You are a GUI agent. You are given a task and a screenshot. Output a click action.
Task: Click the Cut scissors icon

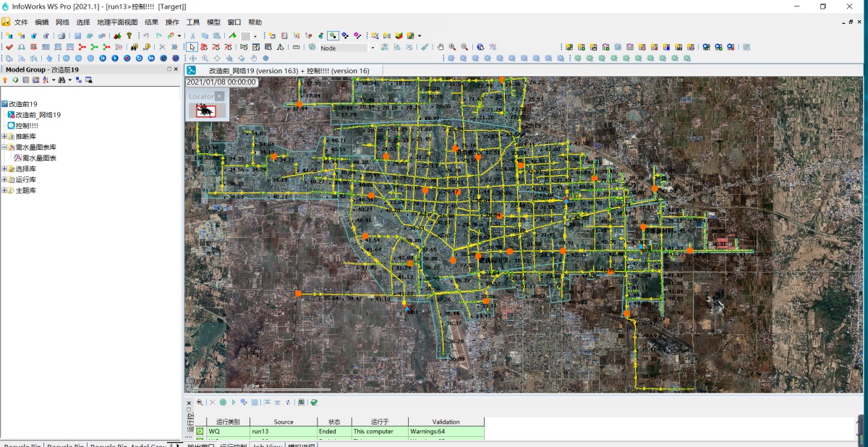[192, 35]
